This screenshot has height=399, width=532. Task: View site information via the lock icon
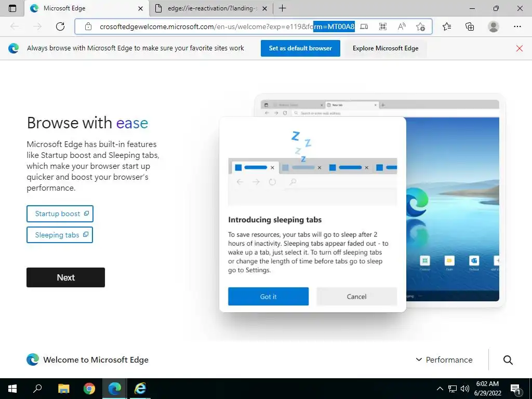[x=88, y=26]
